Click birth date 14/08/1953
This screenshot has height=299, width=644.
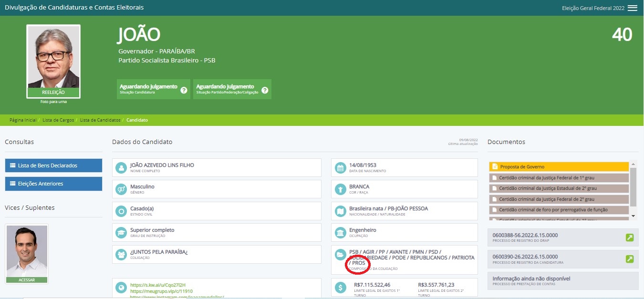[363, 165]
